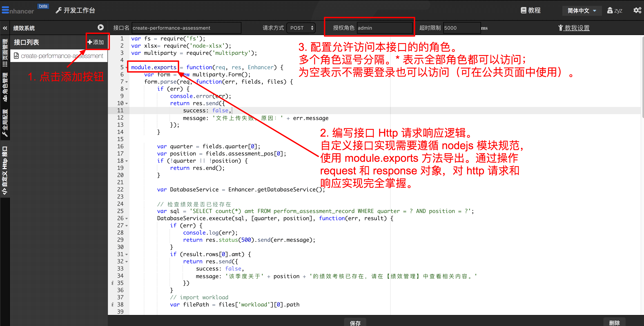Open the POST request method dropdown

(x=301, y=28)
